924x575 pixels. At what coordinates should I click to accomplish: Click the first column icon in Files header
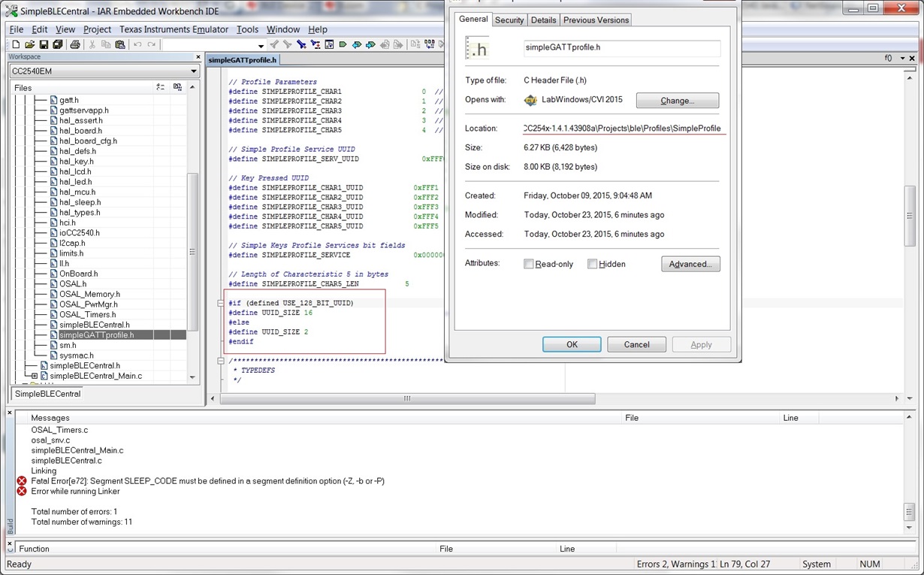pyautogui.click(x=160, y=87)
